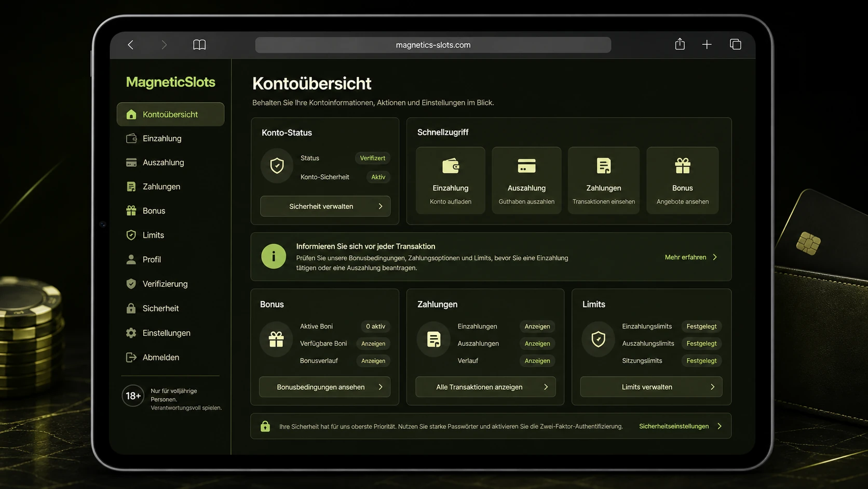868x489 pixels.
Task: Show Auszahlungen via Anzeigen
Action: [x=537, y=343]
